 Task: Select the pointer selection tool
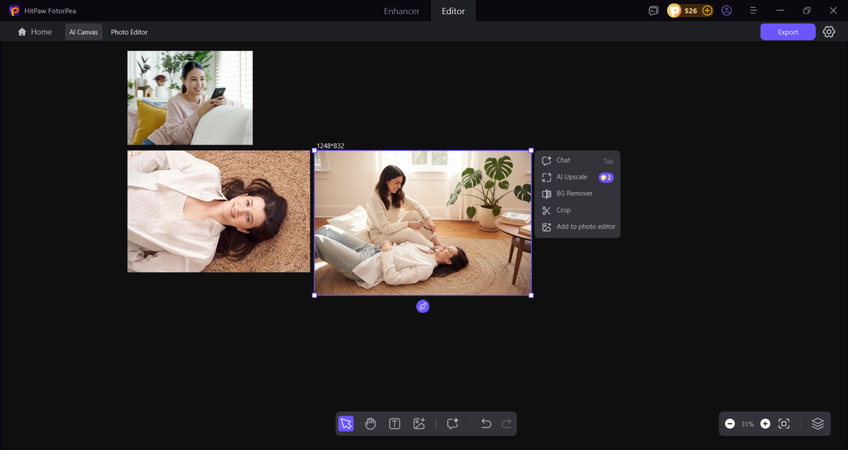pyautogui.click(x=346, y=424)
